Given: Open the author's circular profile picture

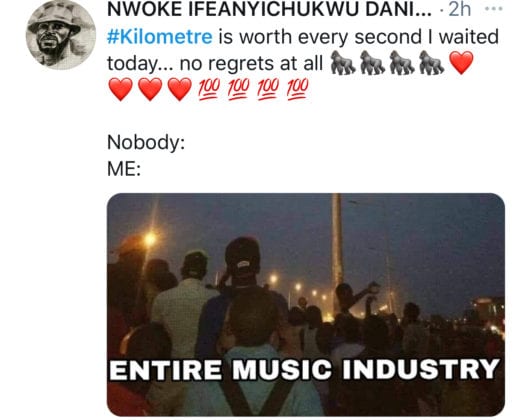Looking at the screenshot, I should pos(61,35).
